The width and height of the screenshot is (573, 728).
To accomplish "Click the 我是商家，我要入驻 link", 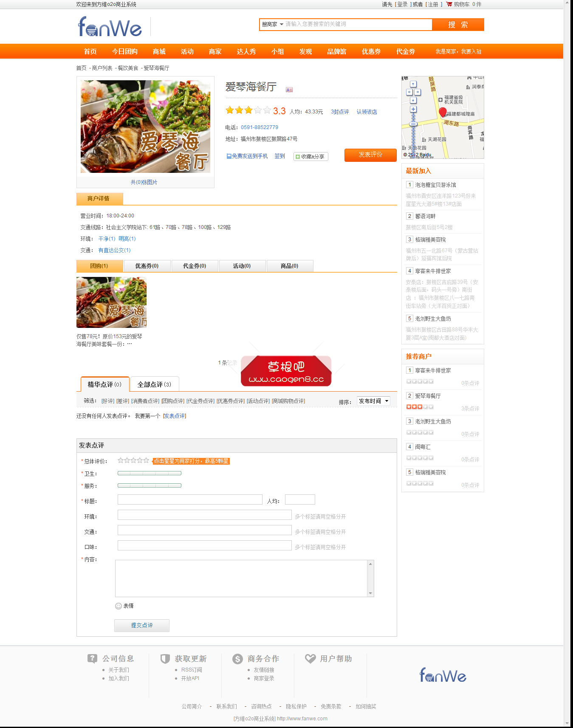I will click(458, 51).
